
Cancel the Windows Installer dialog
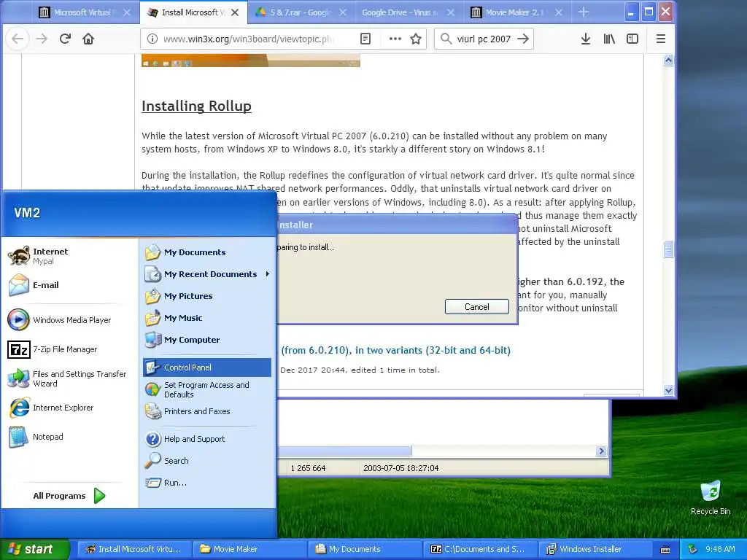[477, 307]
